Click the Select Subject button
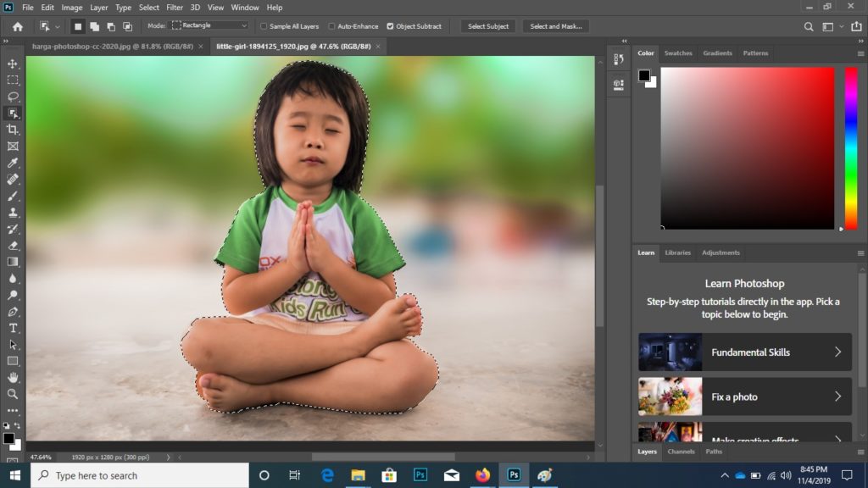Screen dimensions: 868x488 488,26
